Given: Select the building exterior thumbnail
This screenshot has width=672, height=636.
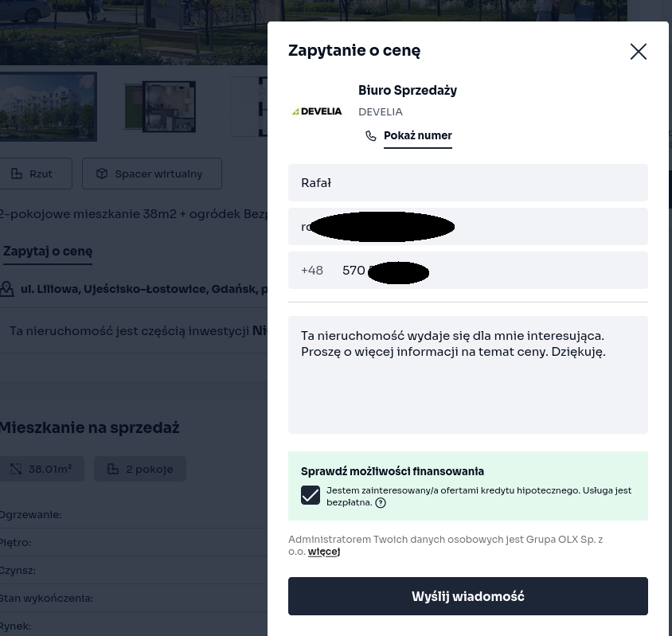Looking at the screenshot, I should pos(49,106).
